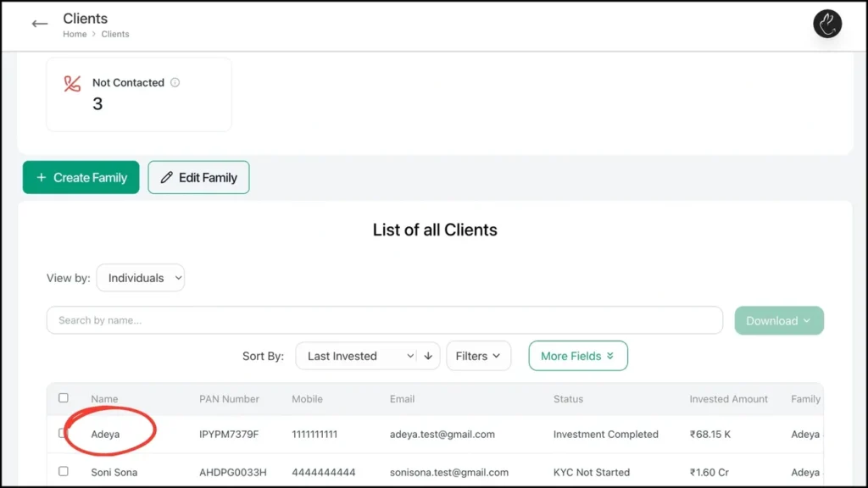
Task: Expand the More Fields option
Action: pyautogui.click(x=577, y=357)
